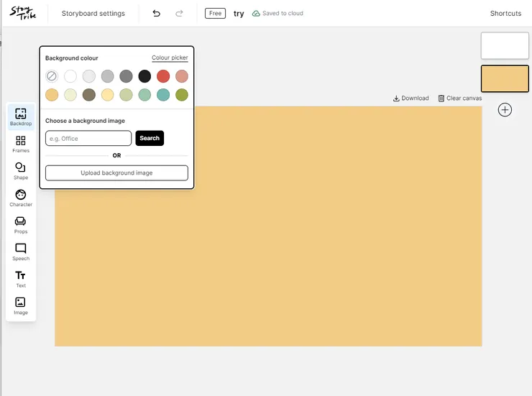Choose the white background swatch
The image size is (532, 396).
(x=70, y=76)
